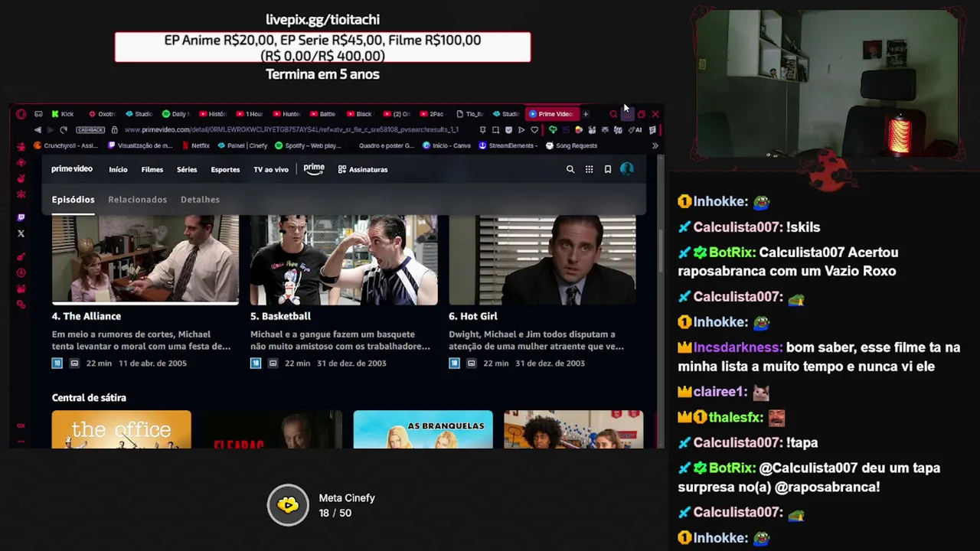This screenshot has height=551, width=980.
Task: Select the Detalhes tab
Action: [x=200, y=200]
